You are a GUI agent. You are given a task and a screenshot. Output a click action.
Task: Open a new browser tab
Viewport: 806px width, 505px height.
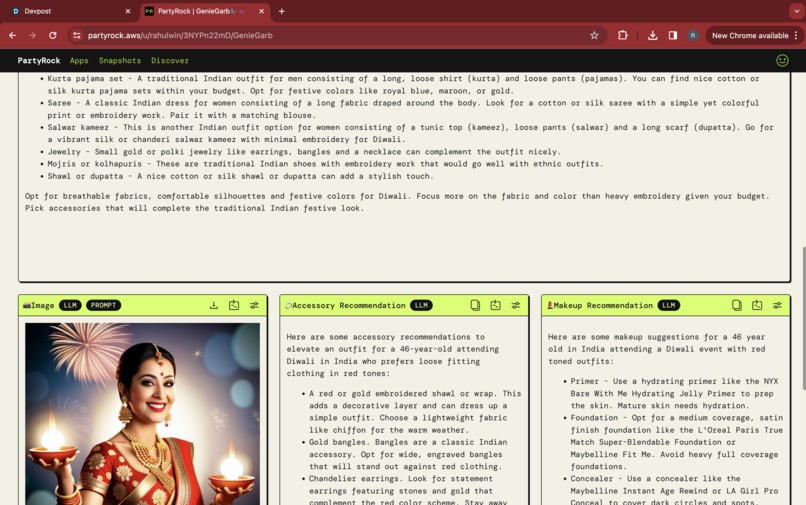[282, 11]
